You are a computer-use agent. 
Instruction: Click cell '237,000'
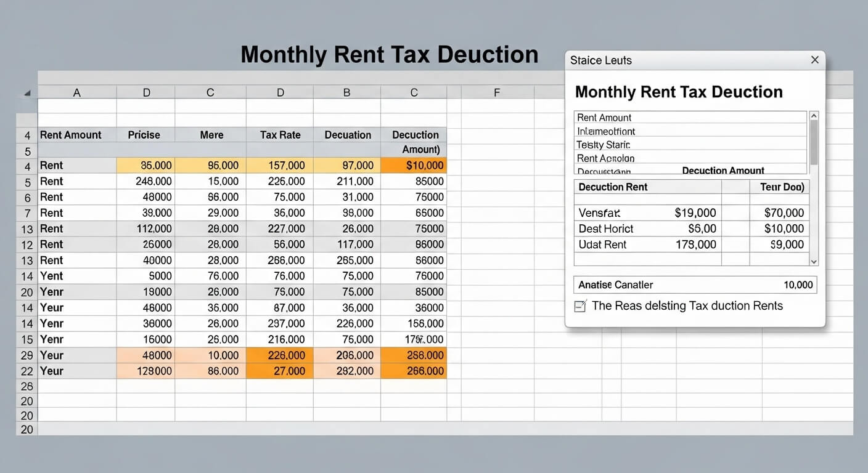pos(280,323)
